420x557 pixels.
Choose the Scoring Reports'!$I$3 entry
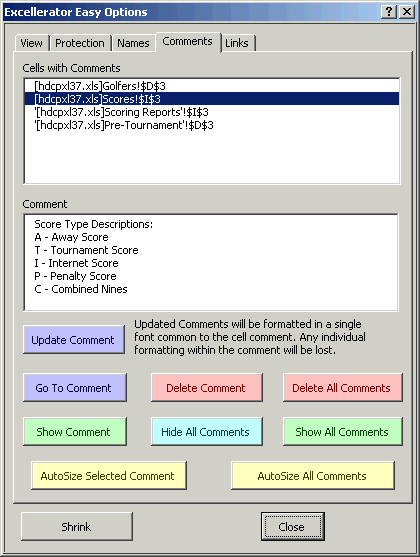coord(212,112)
